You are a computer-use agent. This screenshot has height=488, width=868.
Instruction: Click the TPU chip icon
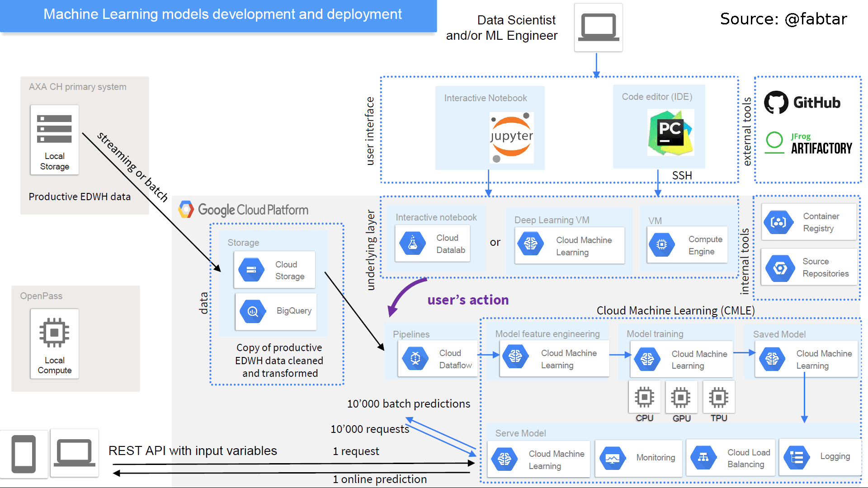pos(718,397)
